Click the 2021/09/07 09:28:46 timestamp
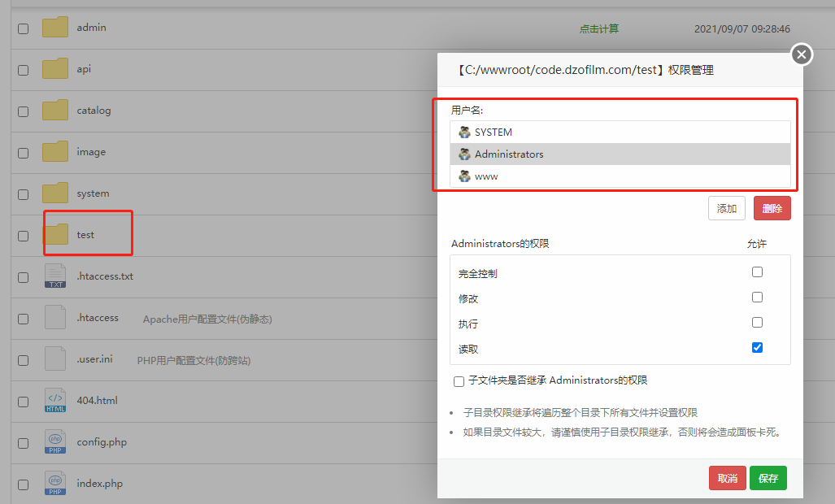The height and width of the screenshot is (504, 835). 741,28
